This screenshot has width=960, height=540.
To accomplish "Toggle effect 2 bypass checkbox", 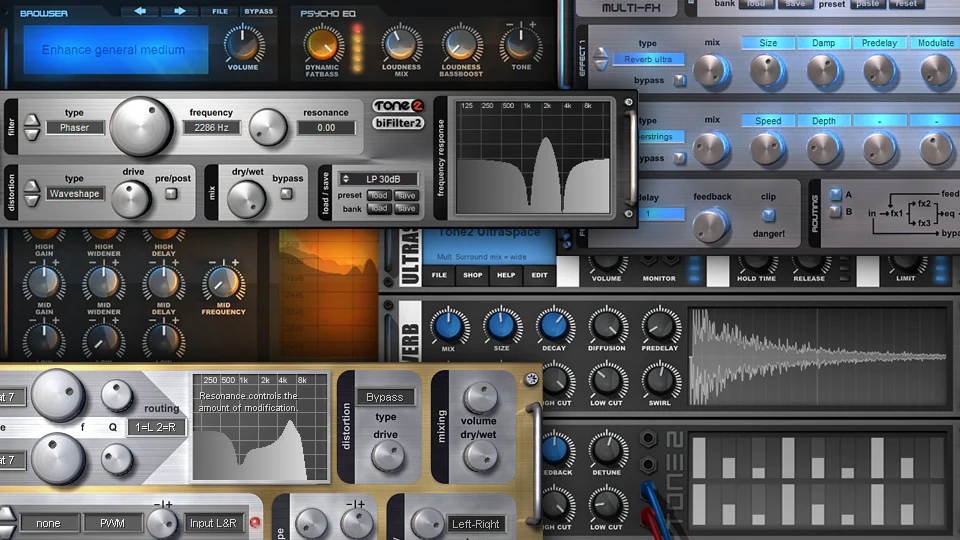I will [679, 158].
